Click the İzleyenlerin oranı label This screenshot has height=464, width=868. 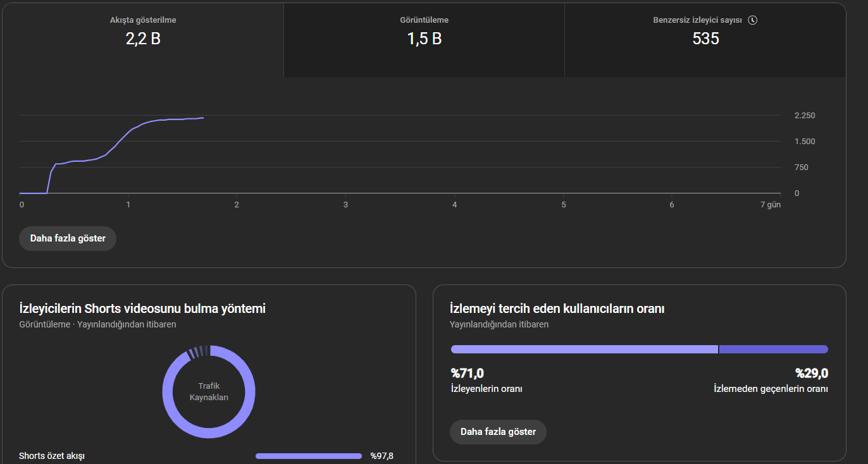click(x=486, y=389)
